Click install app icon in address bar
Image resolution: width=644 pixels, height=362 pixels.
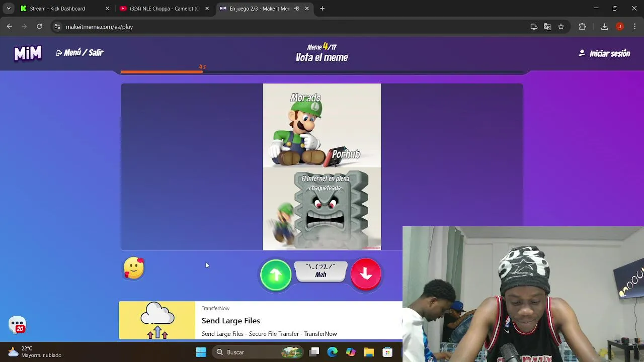[534, 27]
